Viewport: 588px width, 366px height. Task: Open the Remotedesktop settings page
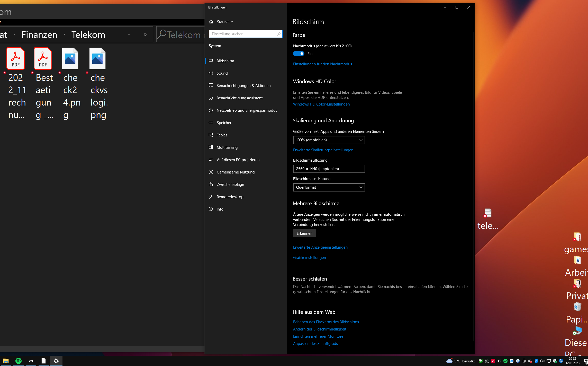point(230,197)
